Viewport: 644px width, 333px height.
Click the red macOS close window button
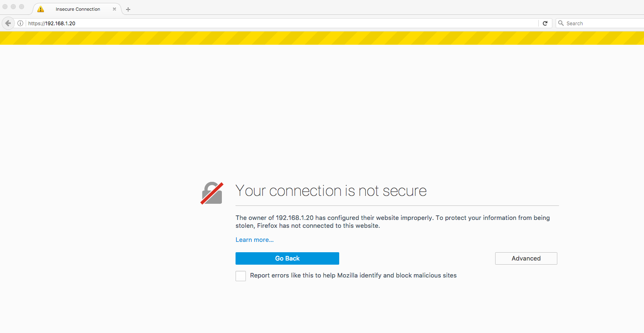click(x=5, y=7)
